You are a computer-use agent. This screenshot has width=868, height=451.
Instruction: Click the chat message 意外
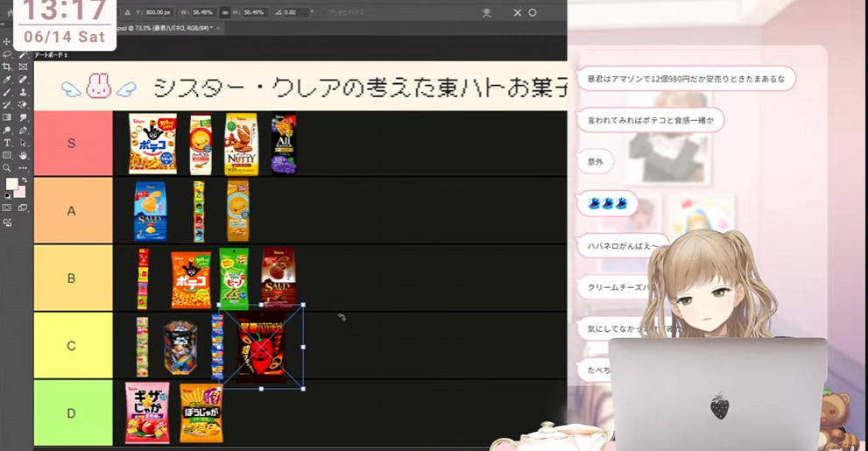tap(595, 162)
